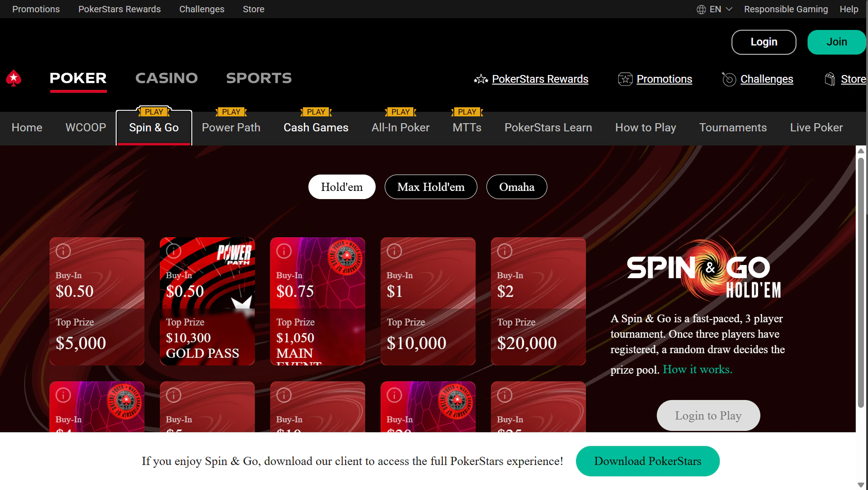Click the Login to Play button
Image resolution: width=868 pixels, height=490 pixels.
click(x=708, y=415)
